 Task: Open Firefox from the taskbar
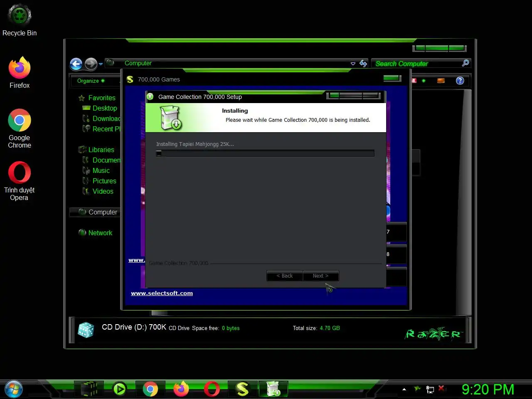(x=181, y=389)
